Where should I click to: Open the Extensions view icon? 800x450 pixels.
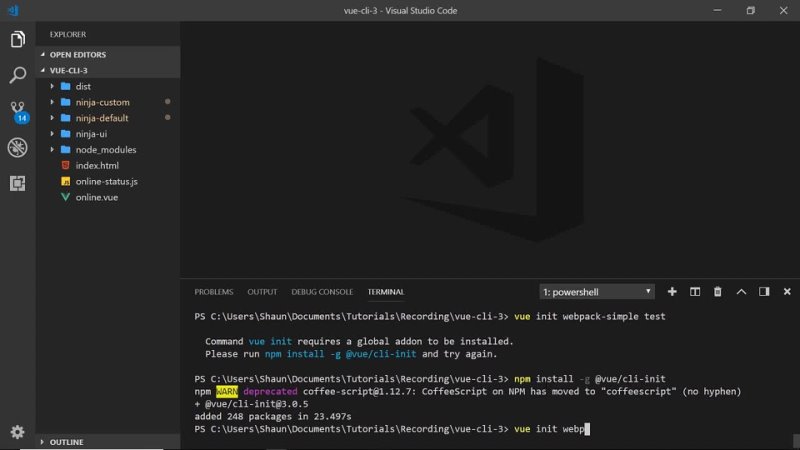pyautogui.click(x=17, y=183)
